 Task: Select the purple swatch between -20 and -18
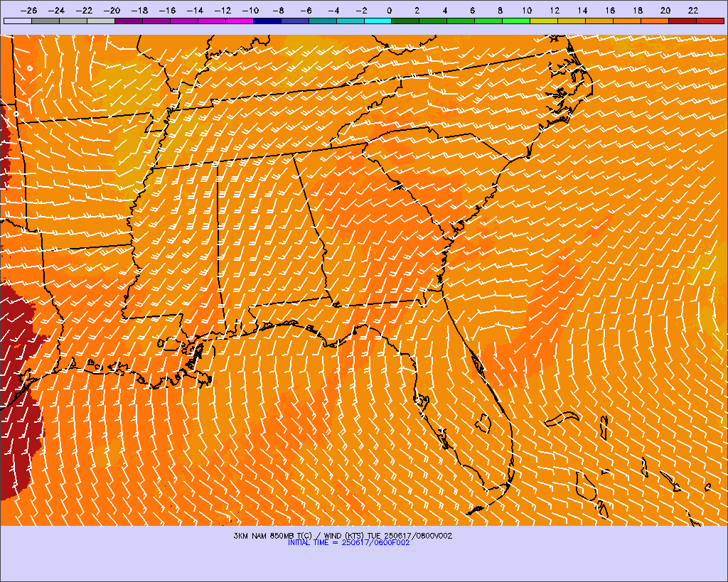click(129, 21)
